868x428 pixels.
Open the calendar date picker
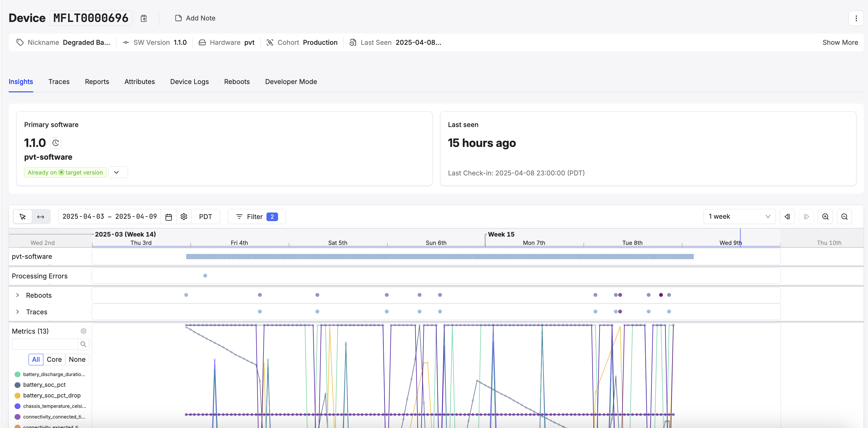click(x=169, y=217)
